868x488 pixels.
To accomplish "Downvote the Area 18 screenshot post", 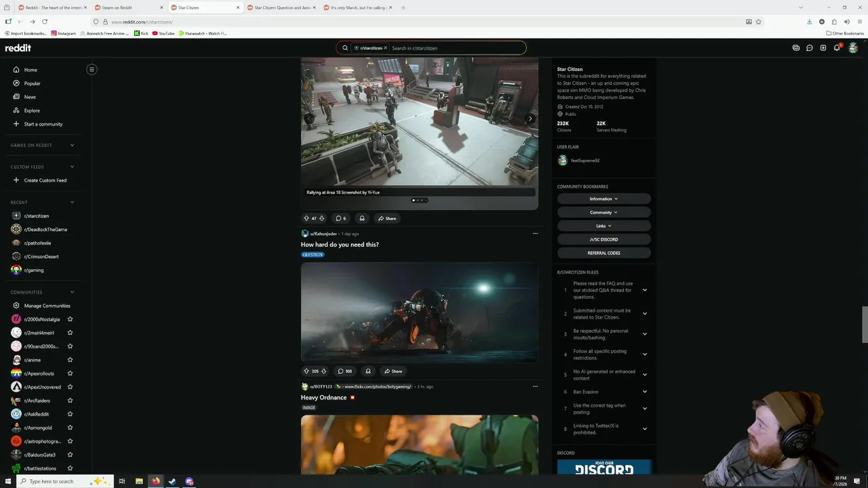I will tap(321, 218).
